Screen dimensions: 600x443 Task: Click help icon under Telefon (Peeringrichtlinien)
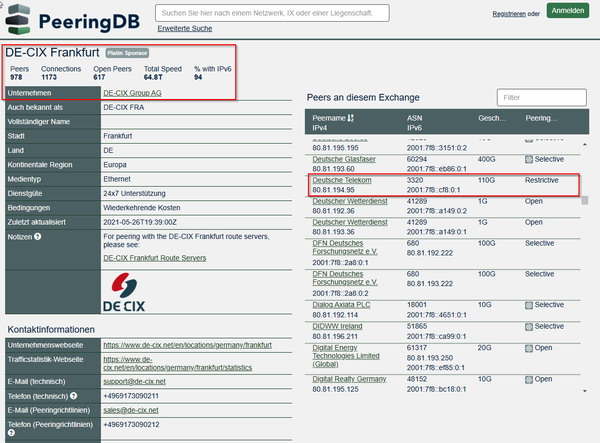click(x=11, y=433)
